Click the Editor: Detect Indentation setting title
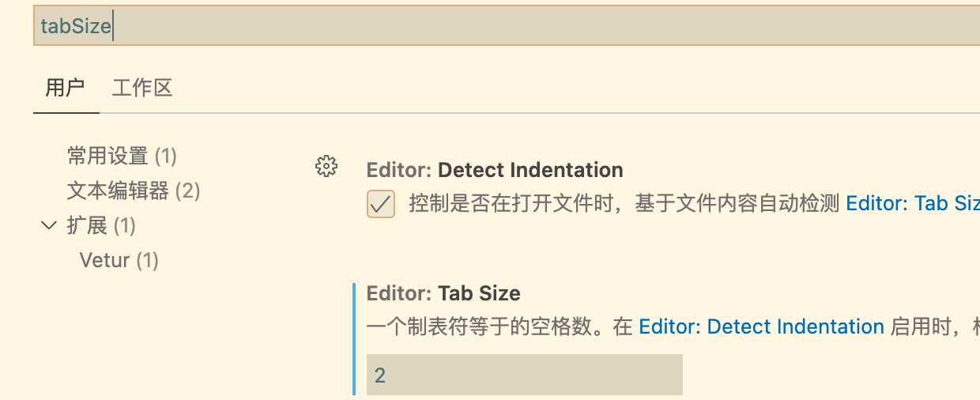 click(x=495, y=170)
